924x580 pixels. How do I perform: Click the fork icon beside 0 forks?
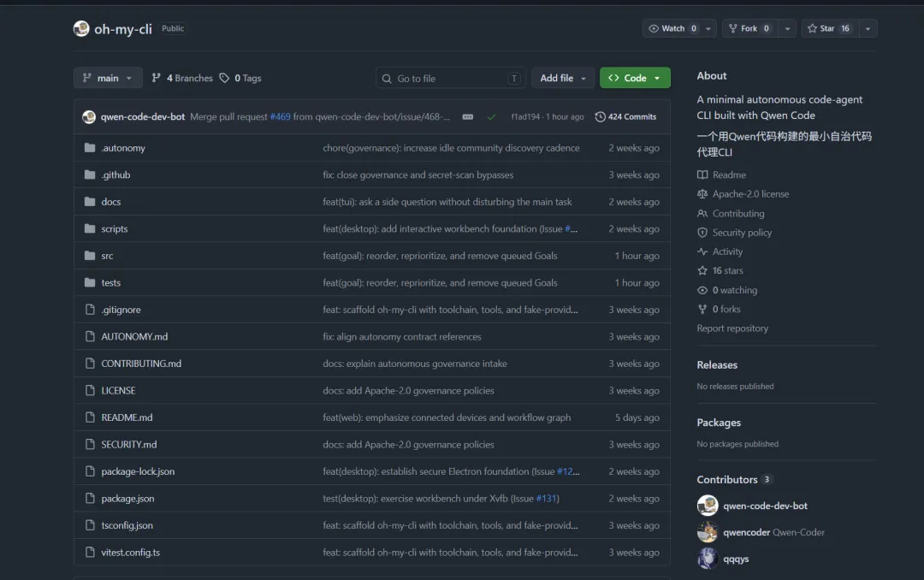pos(702,309)
